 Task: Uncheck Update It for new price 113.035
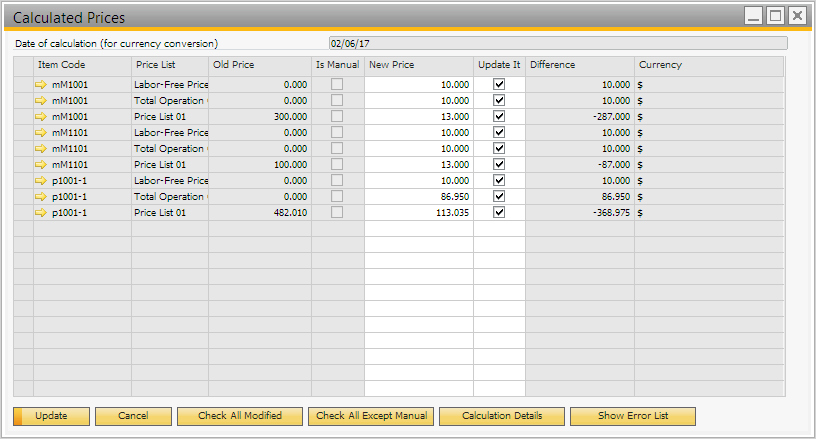tap(499, 213)
